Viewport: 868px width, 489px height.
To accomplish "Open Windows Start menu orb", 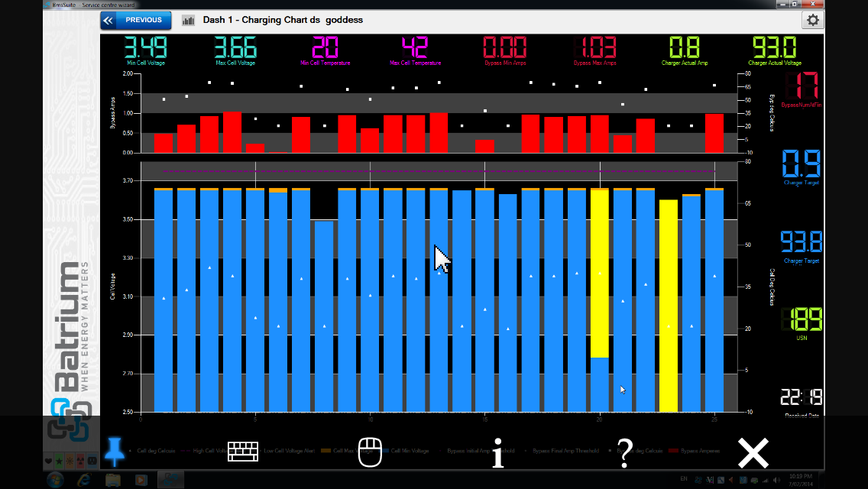I will (55, 480).
